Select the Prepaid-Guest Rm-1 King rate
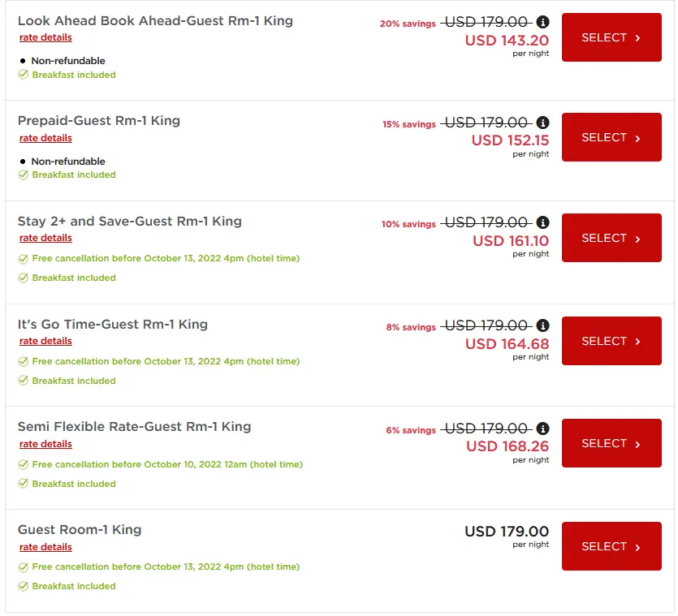The width and height of the screenshot is (678, 616). [611, 137]
